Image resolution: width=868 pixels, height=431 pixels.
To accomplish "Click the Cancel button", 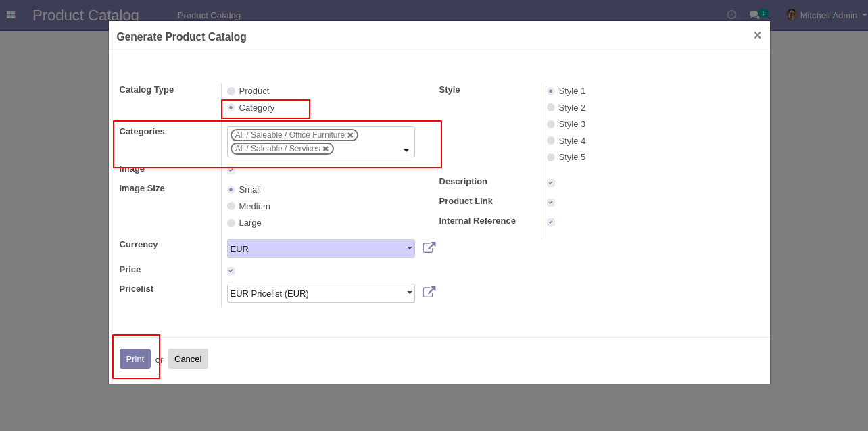I will 188,359.
